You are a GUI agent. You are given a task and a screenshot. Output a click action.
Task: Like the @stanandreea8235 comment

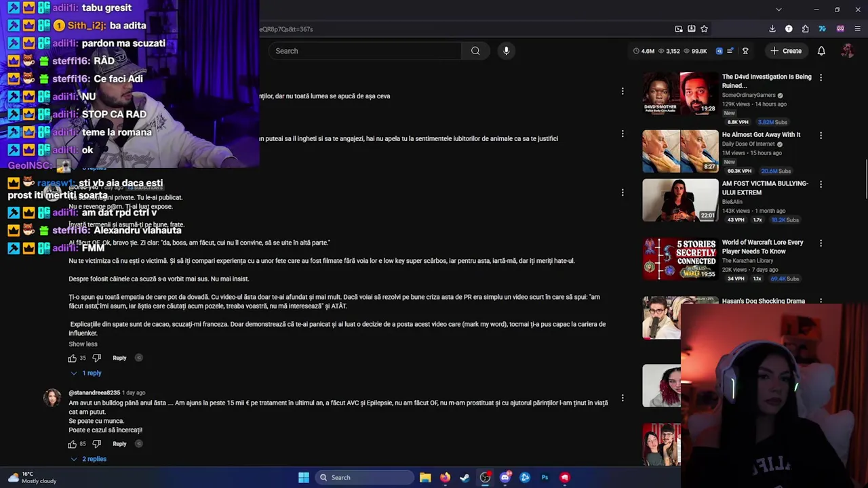pos(73,444)
